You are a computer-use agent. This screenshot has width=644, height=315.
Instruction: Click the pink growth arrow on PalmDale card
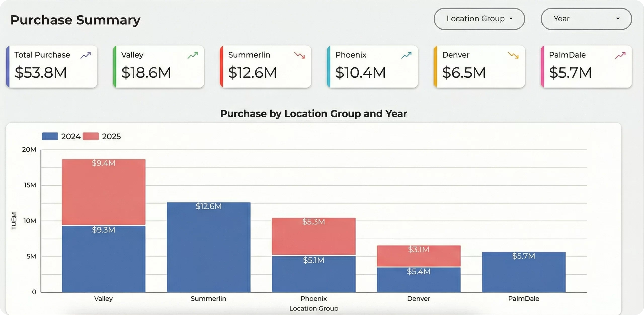(620, 55)
